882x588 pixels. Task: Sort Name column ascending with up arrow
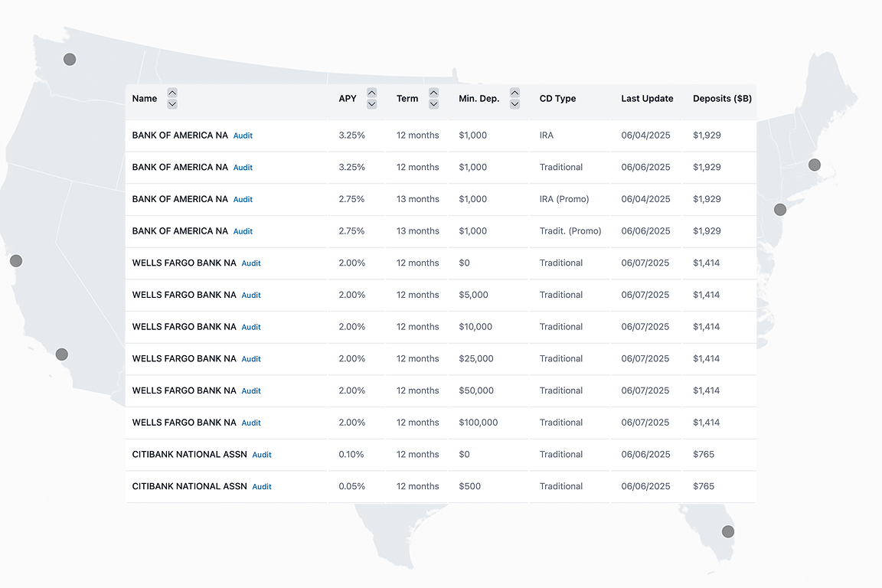click(172, 93)
